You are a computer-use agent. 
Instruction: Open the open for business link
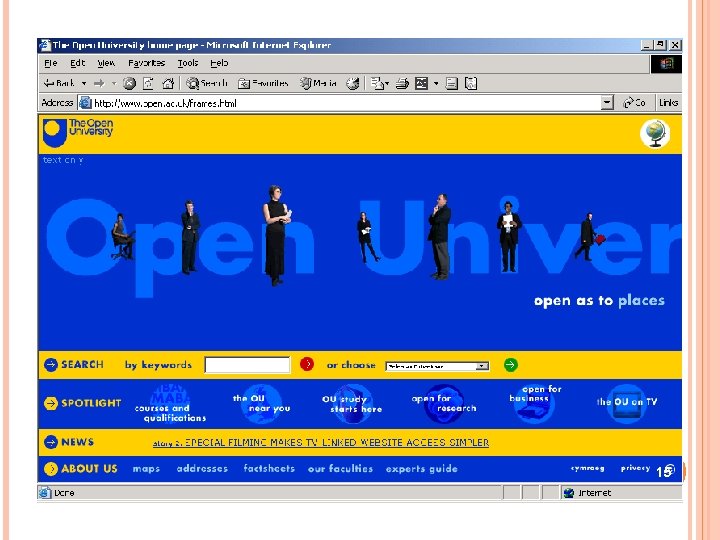click(x=535, y=403)
